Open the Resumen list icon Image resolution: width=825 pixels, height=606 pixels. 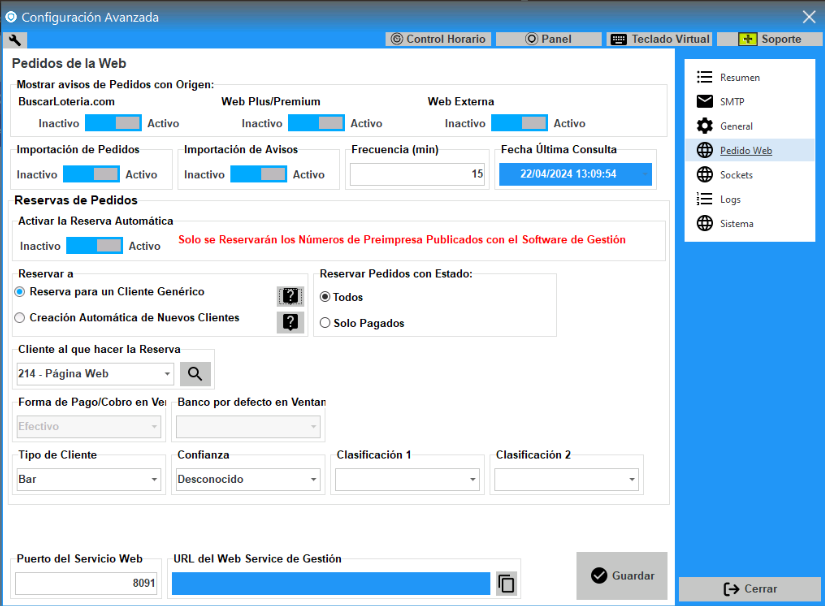(x=705, y=77)
